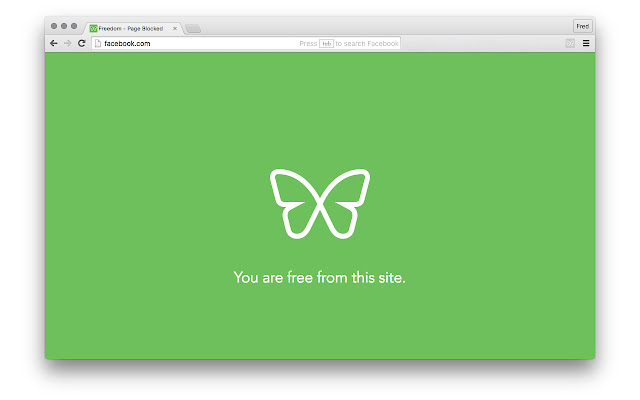The width and height of the screenshot is (640, 400).
Task: Click the 'You are free from this site.' text
Action: pos(320,278)
